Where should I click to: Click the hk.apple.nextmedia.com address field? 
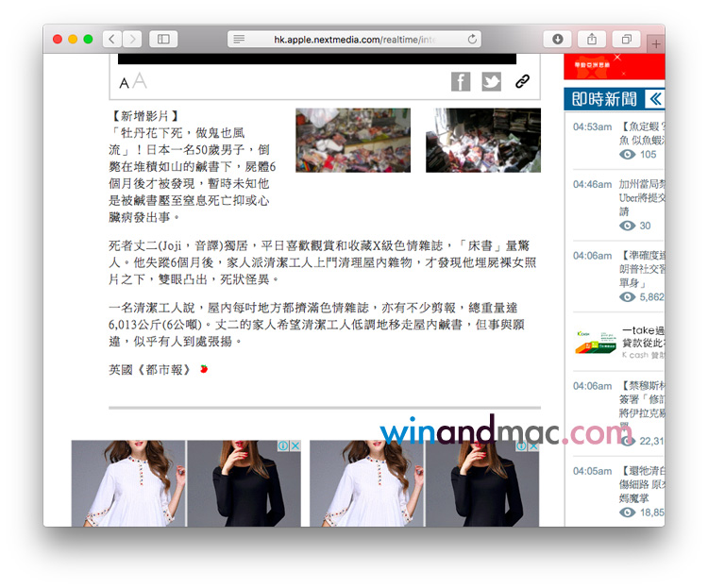click(356, 39)
